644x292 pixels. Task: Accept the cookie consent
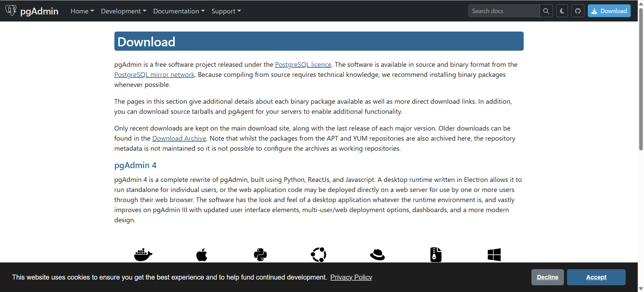596,277
